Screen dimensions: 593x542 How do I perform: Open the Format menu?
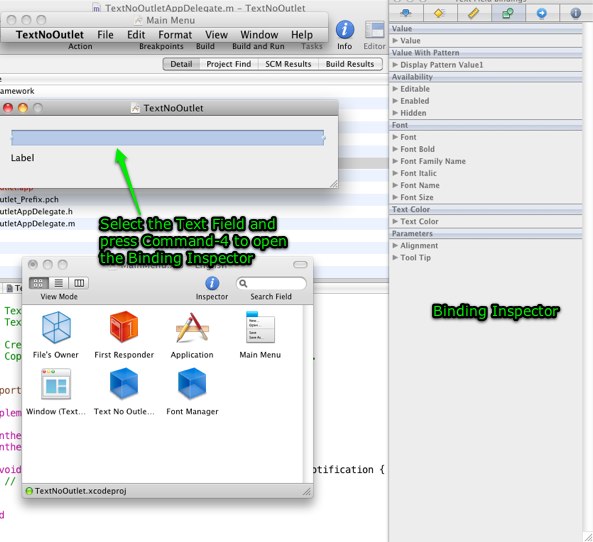175,35
